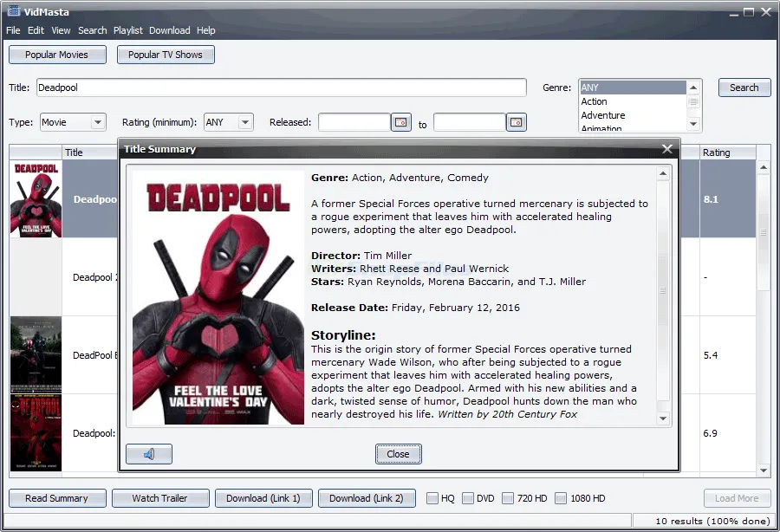Maximize the VidMasta window
780x532 pixels.
[749, 12]
